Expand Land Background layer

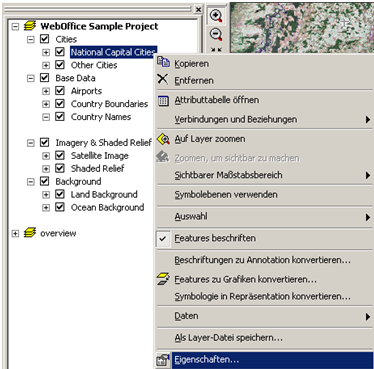[x=46, y=195]
